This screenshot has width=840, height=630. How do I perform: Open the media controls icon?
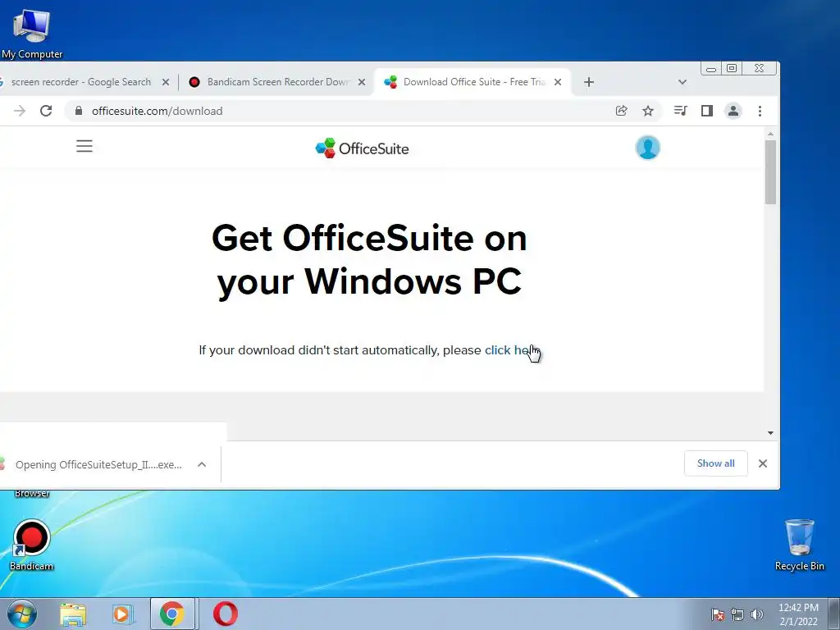pyautogui.click(x=680, y=111)
